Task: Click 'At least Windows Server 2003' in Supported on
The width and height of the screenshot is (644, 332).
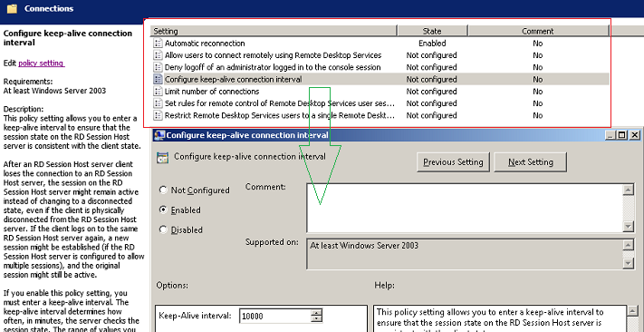Action: pos(364,246)
